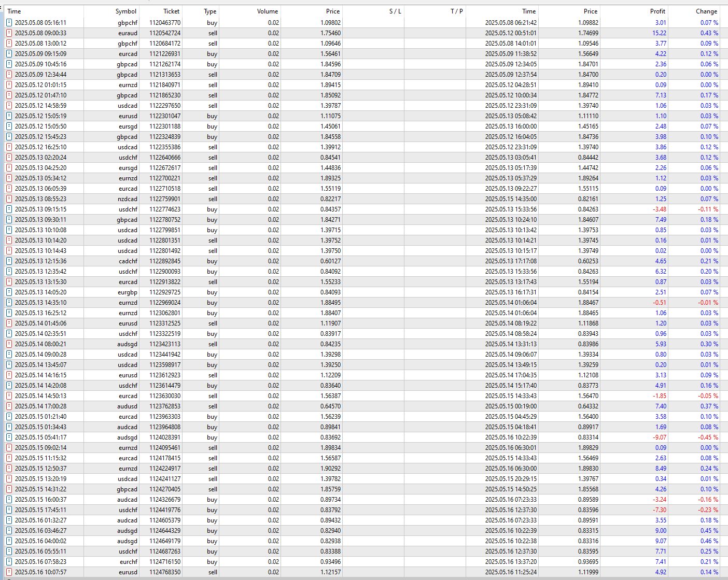This screenshot has width=728, height=580.
Task: Click open time 2025.05.13 09:30:11
Action: [40, 220]
